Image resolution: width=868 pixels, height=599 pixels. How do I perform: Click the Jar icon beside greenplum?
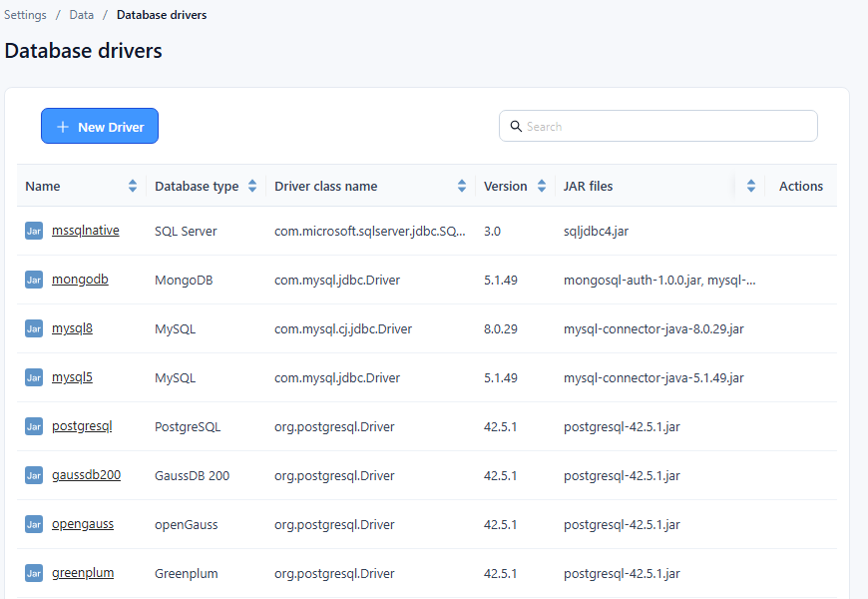34,573
